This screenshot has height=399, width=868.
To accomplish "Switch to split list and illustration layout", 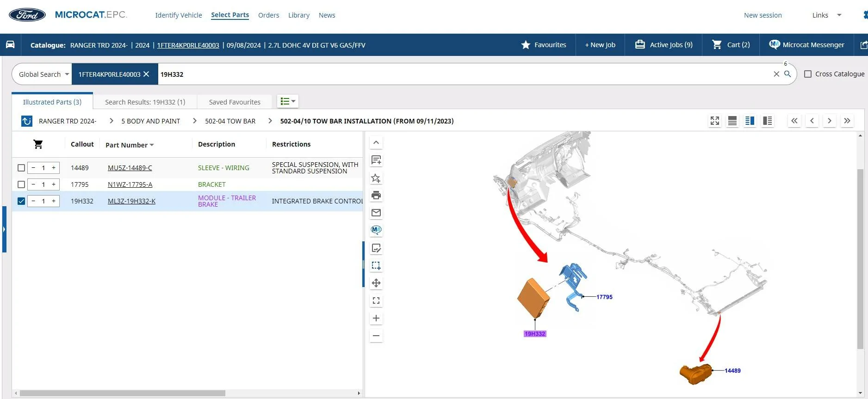I will [x=750, y=121].
